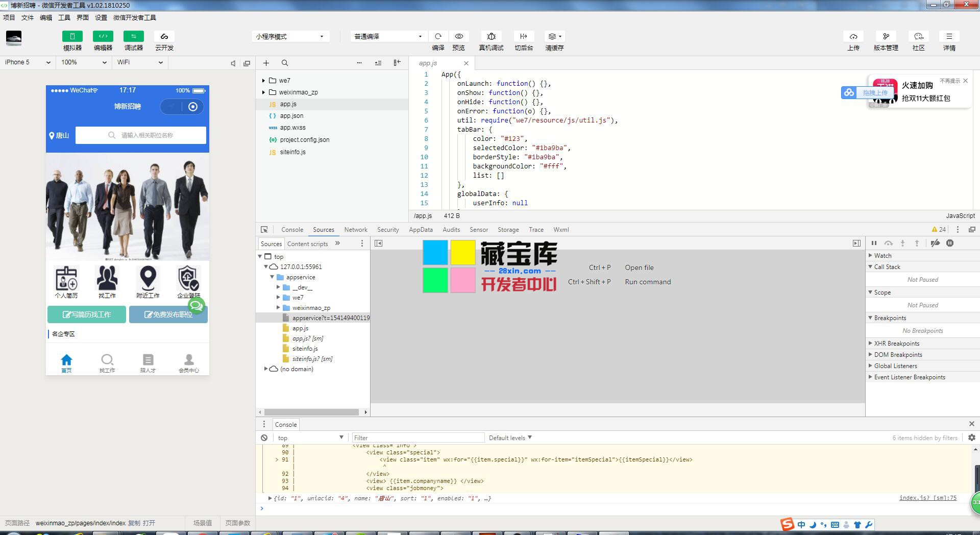Open the 设置 menu

(101, 17)
